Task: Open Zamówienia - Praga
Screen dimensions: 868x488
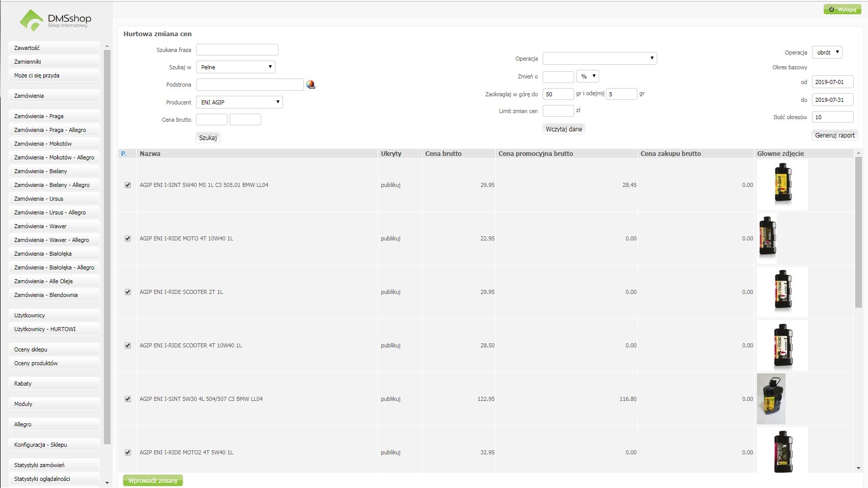Action: pyautogui.click(x=54, y=116)
